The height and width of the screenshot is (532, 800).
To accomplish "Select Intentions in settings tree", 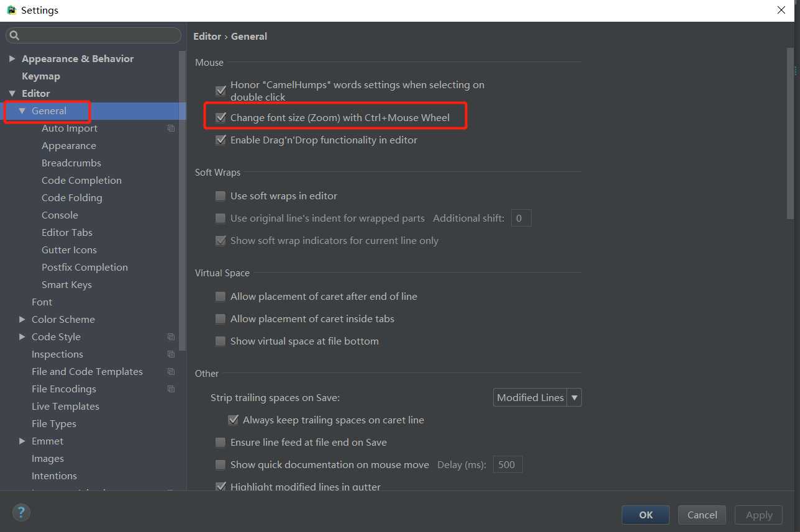I will [54, 476].
